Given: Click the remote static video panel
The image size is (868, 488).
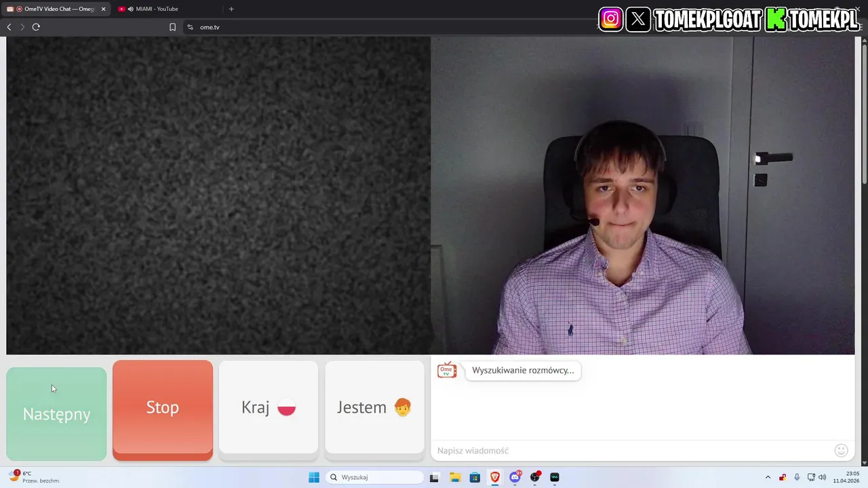Looking at the screenshot, I should click(x=218, y=195).
